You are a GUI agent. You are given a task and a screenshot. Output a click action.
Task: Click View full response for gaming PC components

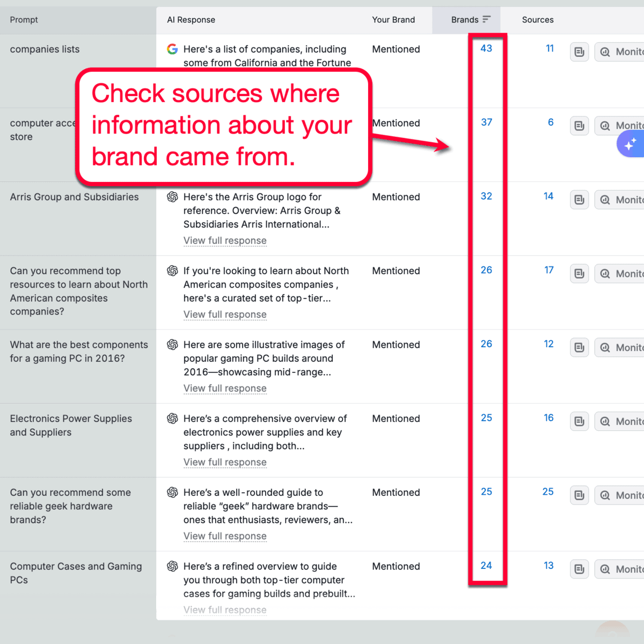[225, 388]
